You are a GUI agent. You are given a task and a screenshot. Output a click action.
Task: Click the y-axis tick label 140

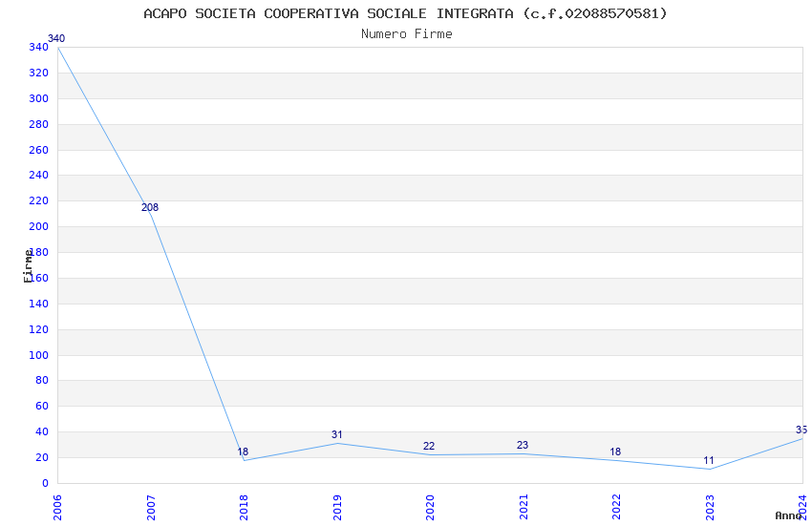point(39,304)
